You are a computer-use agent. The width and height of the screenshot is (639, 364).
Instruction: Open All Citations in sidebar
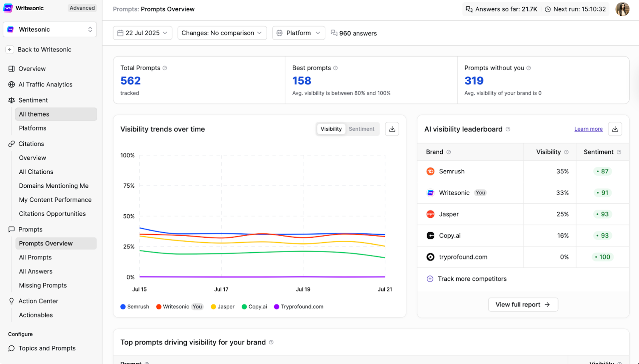tap(36, 172)
